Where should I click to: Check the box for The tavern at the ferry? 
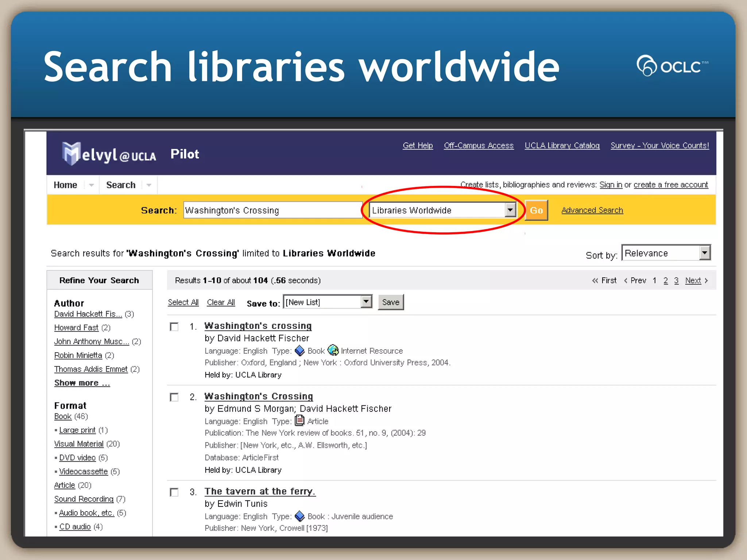(174, 492)
